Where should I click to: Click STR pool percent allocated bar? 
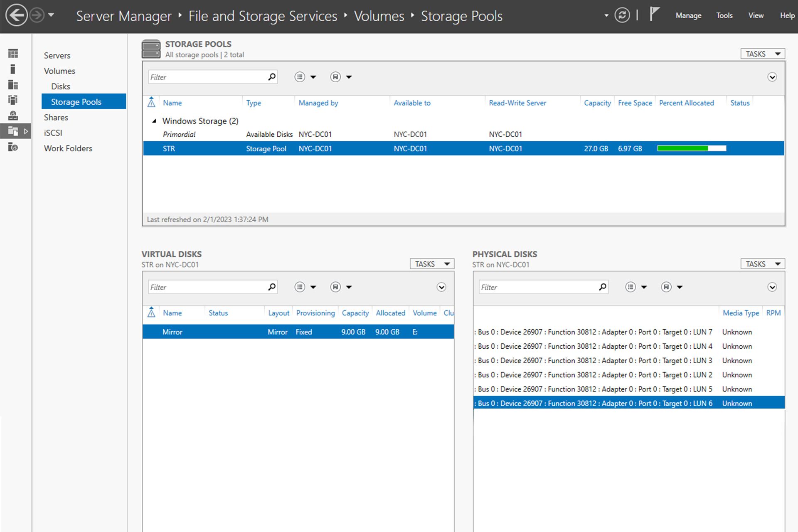[692, 148]
